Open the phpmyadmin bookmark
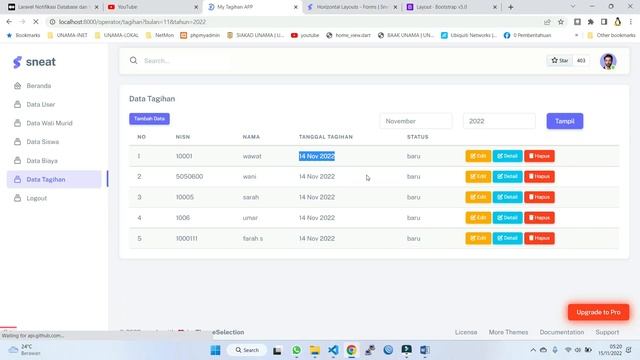This screenshot has height=360, width=640. (x=200, y=36)
